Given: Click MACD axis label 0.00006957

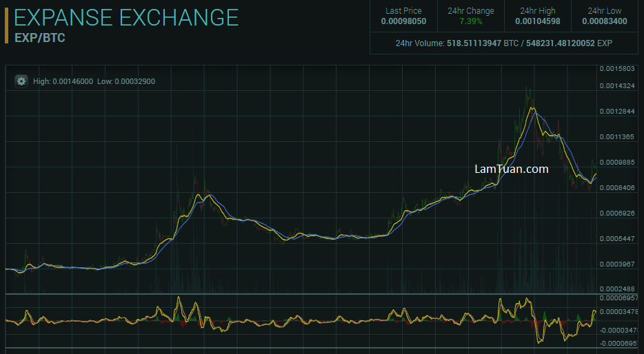Looking at the screenshot, I should 619,298.
